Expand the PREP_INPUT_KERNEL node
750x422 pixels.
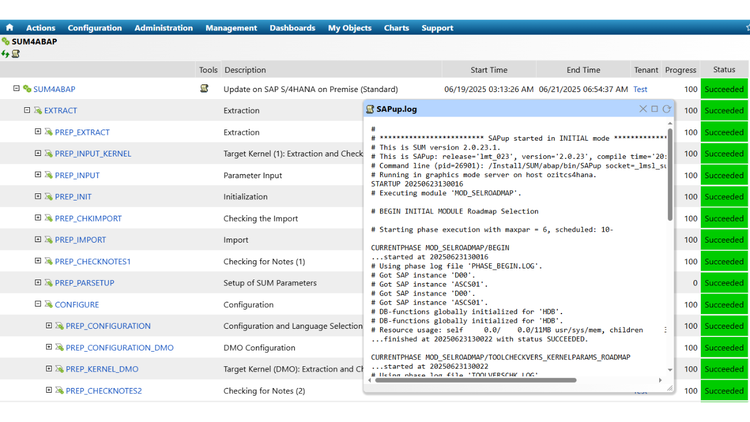(38, 153)
